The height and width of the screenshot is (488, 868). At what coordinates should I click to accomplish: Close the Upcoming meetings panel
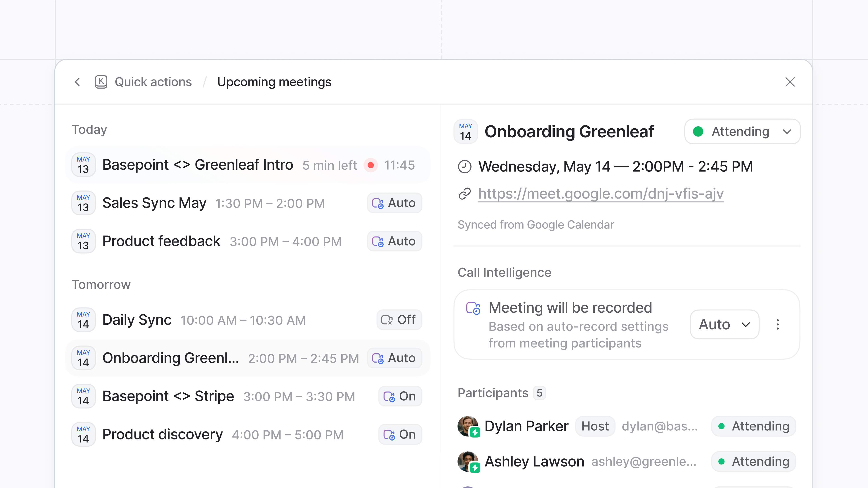click(x=790, y=82)
